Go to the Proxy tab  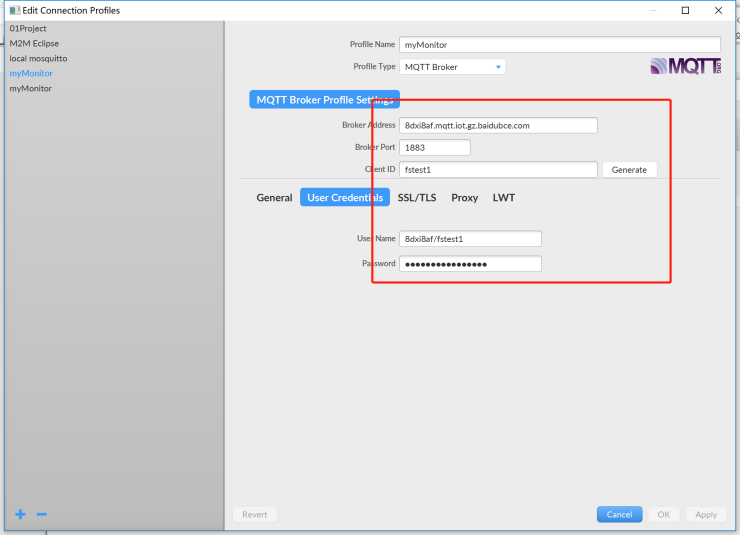coord(464,198)
